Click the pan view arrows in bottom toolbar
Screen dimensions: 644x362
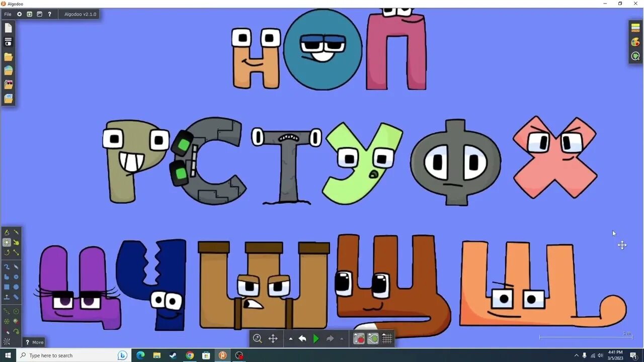tap(273, 338)
